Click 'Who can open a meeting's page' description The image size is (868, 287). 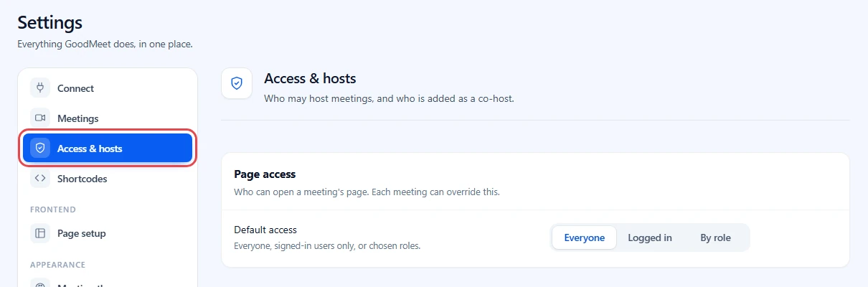(367, 192)
